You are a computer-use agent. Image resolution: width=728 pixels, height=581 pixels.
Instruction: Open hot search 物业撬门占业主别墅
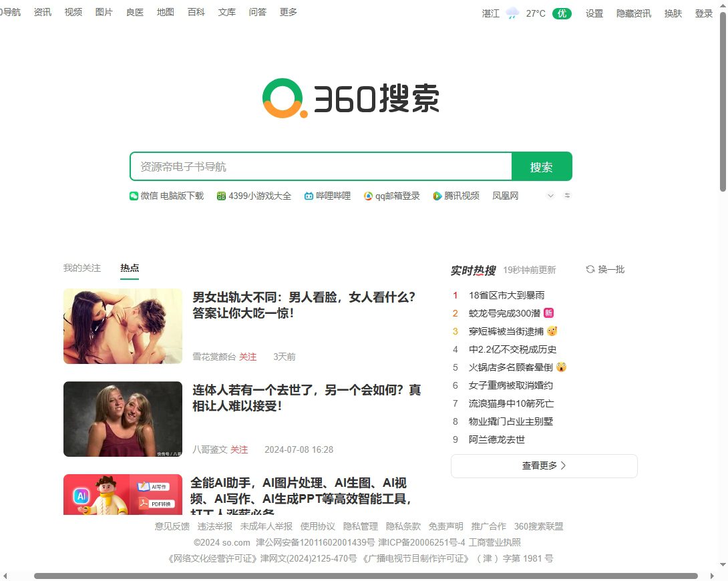point(511,422)
